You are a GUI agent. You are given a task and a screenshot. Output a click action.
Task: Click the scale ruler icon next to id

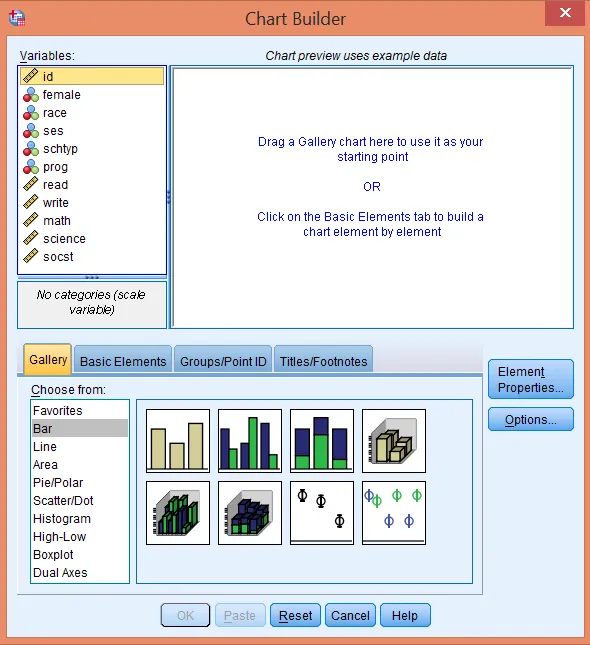(x=30, y=76)
